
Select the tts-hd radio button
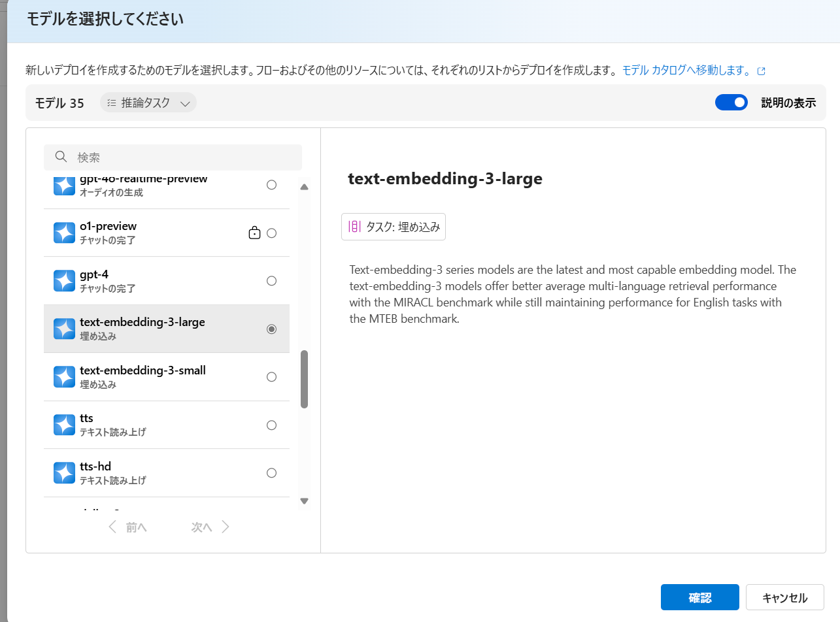coord(272,473)
